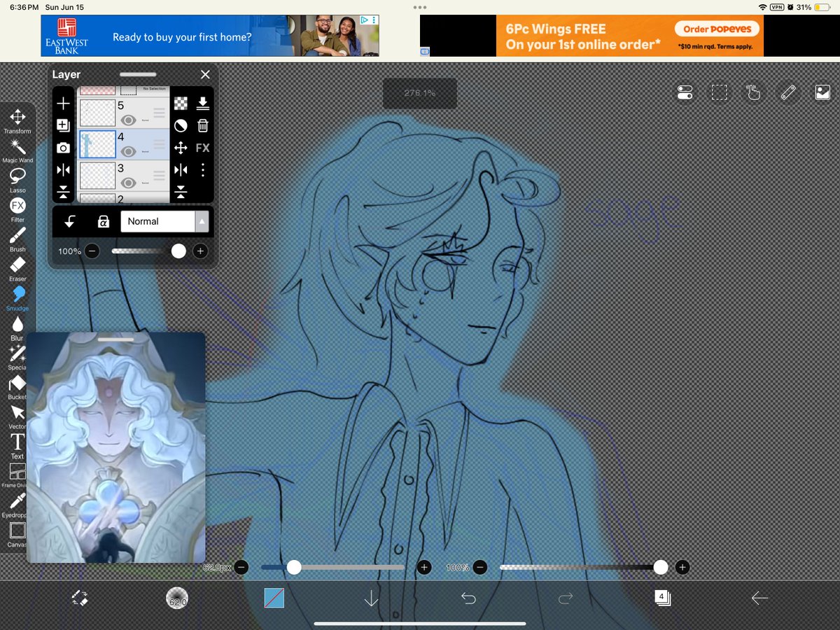Click the layer opacity slider in Layer panel
The width and height of the screenshot is (840, 630).
[148, 251]
